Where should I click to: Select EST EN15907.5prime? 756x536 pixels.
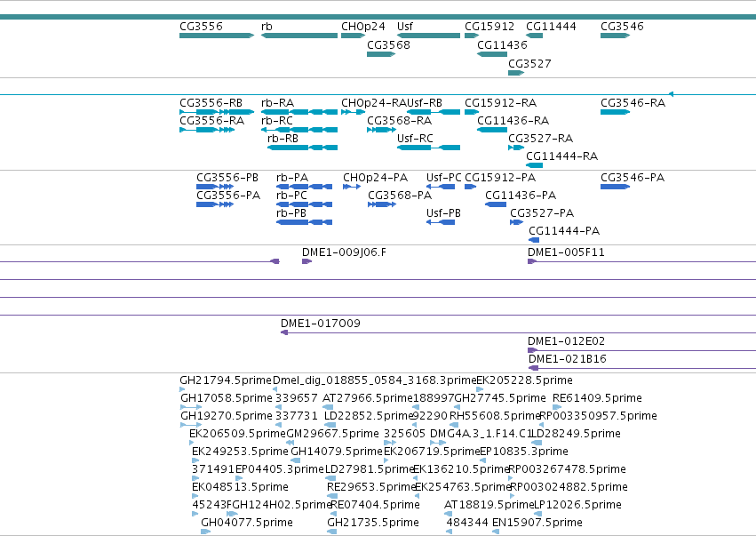click(x=495, y=532)
